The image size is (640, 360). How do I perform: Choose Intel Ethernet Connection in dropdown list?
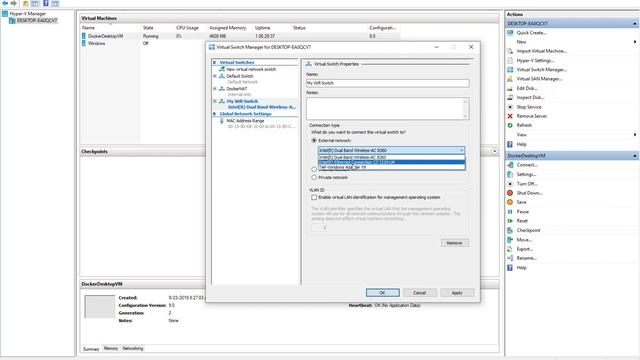point(391,162)
